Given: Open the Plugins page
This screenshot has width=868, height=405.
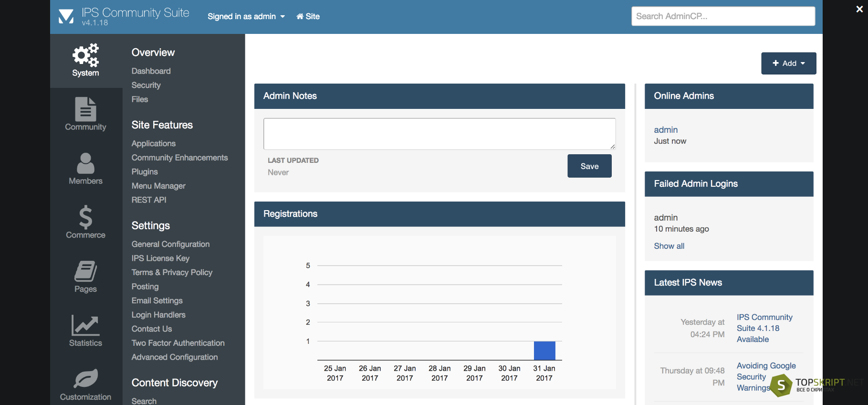Looking at the screenshot, I should [x=145, y=171].
